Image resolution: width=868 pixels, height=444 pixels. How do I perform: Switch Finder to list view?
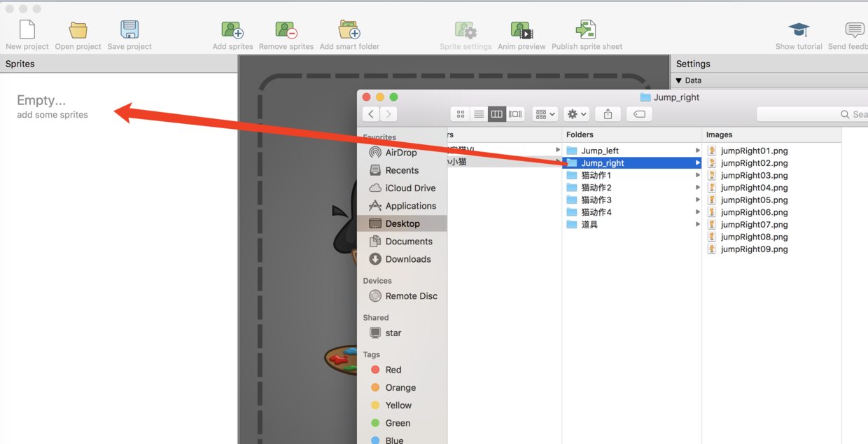point(479,114)
